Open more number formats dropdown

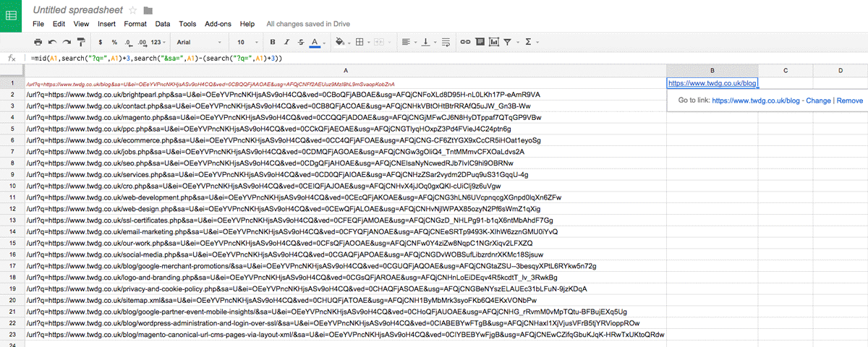click(158, 42)
